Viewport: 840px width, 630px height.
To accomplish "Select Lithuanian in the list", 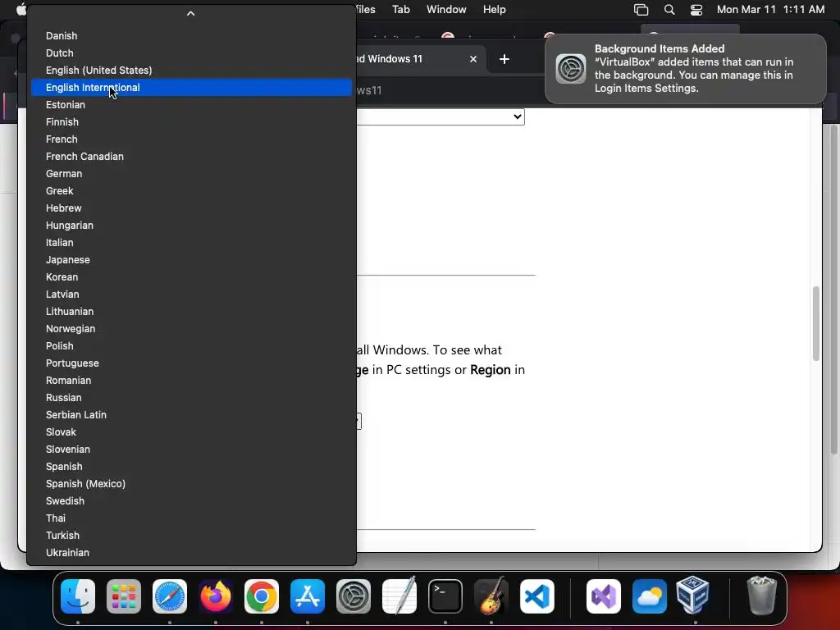I will (x=191, y=311).
